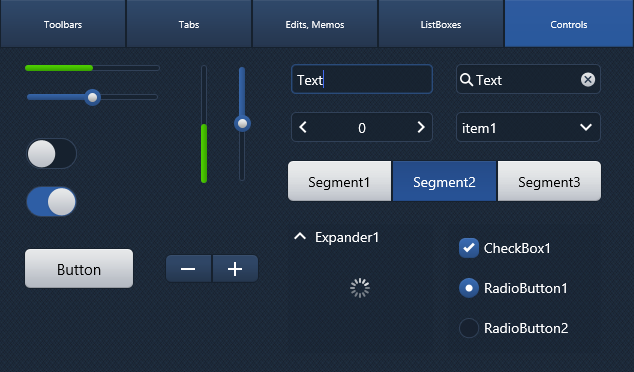Click the magnifier icon in search field
This screenshot has height=372, width=634.
click(x=466, y=80)
